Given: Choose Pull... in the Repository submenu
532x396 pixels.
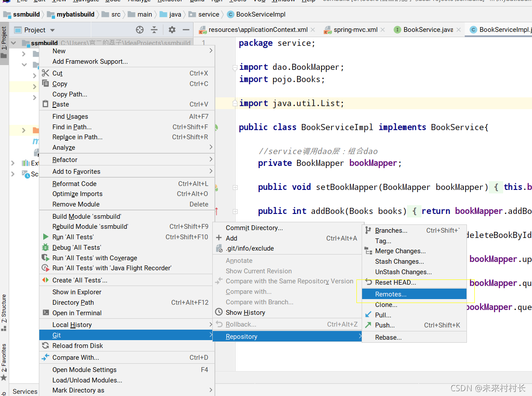Looking at the screenshot, I should click(x=415, y=315).
